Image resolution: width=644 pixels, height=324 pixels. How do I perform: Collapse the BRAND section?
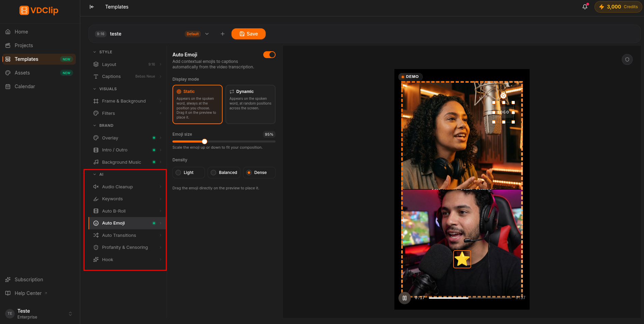[x=95, y=125]
